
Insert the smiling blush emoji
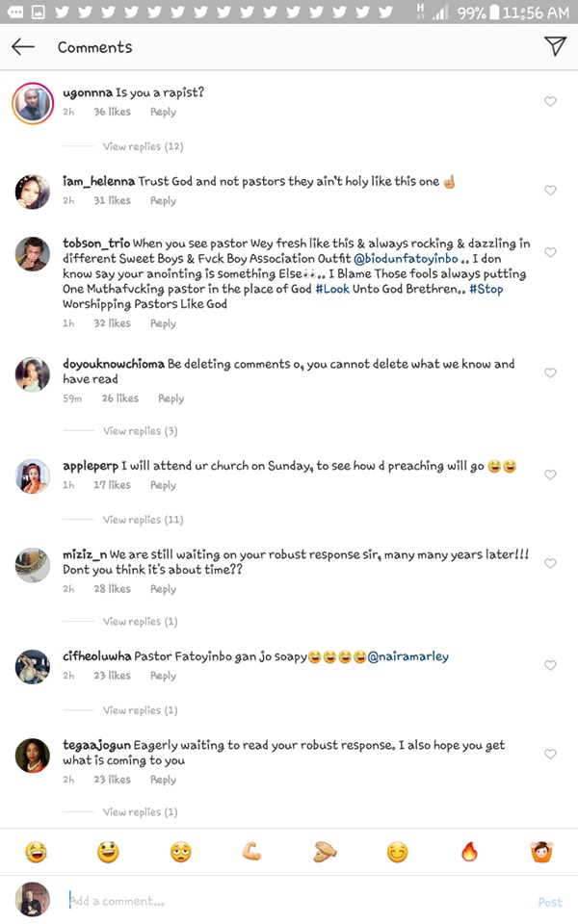[397, 852]
